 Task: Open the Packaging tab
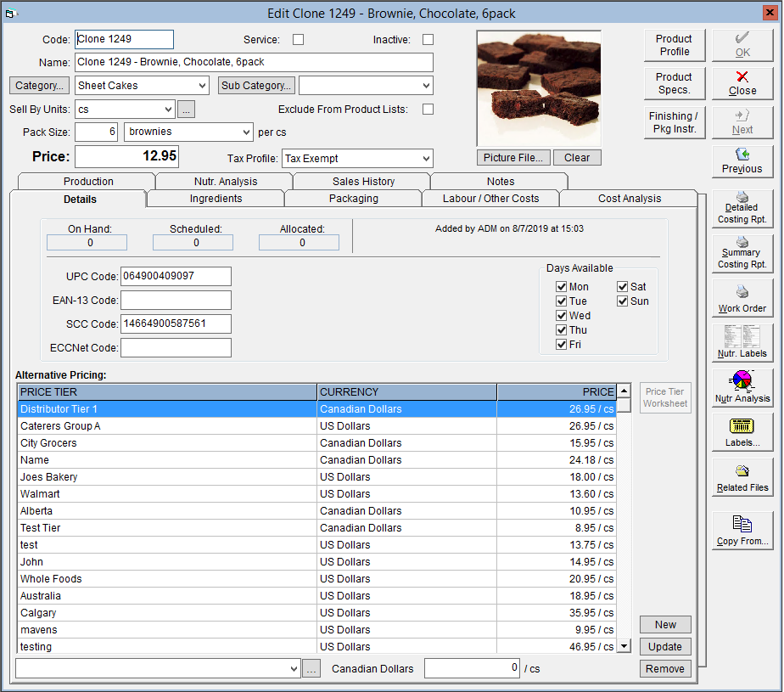tap(354, 199)
